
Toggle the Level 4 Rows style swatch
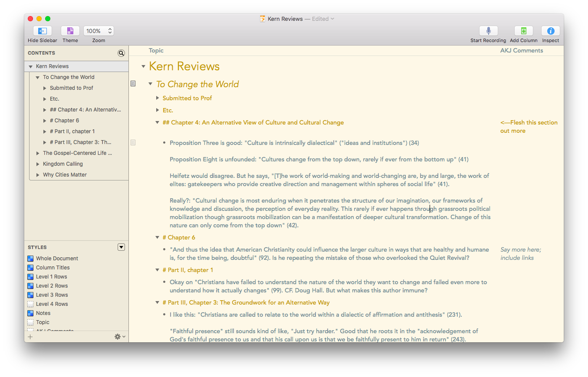[x=30, y=304]
